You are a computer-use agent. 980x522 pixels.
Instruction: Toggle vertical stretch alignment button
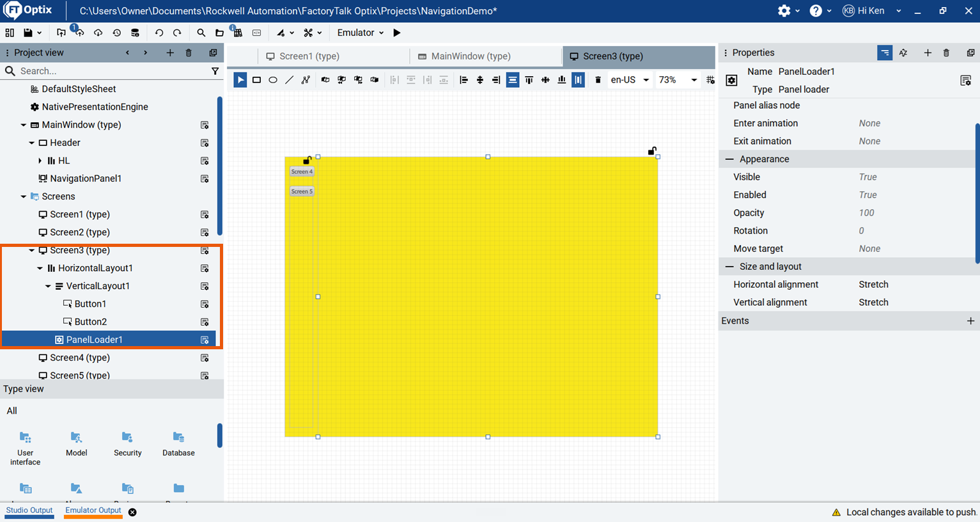(578, 80)
